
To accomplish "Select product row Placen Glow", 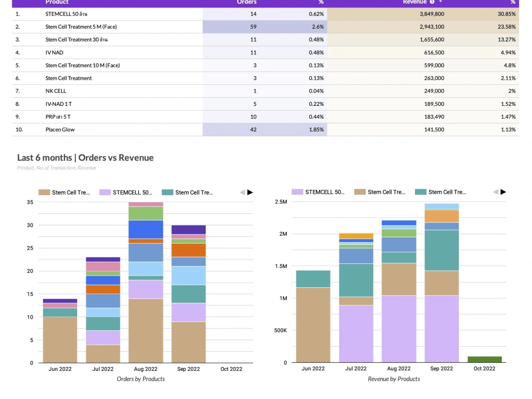I will pyautogui.click(x=265, y=130).
